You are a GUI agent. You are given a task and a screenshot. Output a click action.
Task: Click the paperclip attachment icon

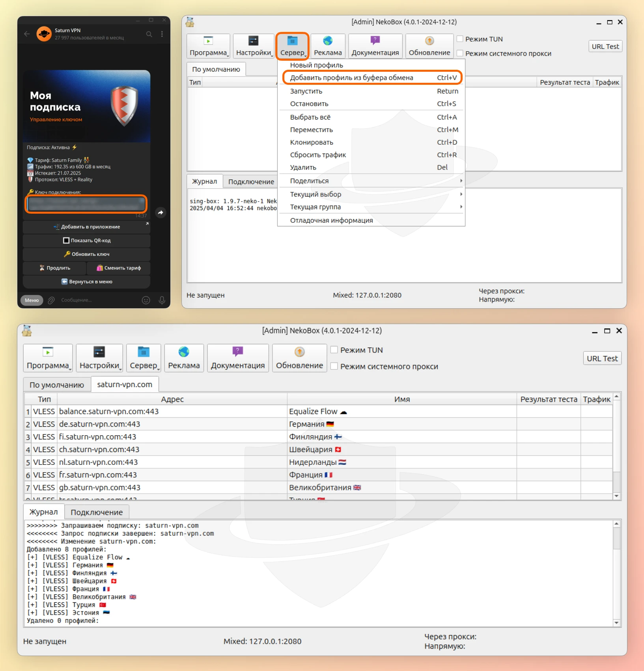51,300
